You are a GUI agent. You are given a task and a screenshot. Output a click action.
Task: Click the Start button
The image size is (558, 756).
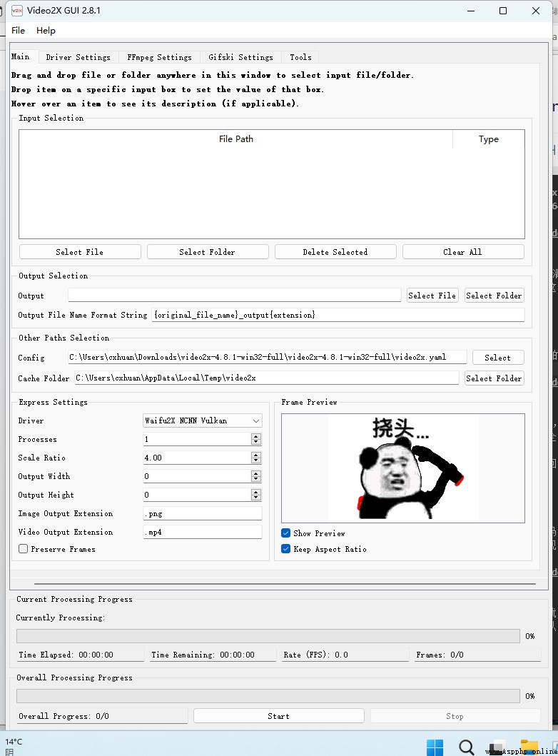[x=278, y=716]
